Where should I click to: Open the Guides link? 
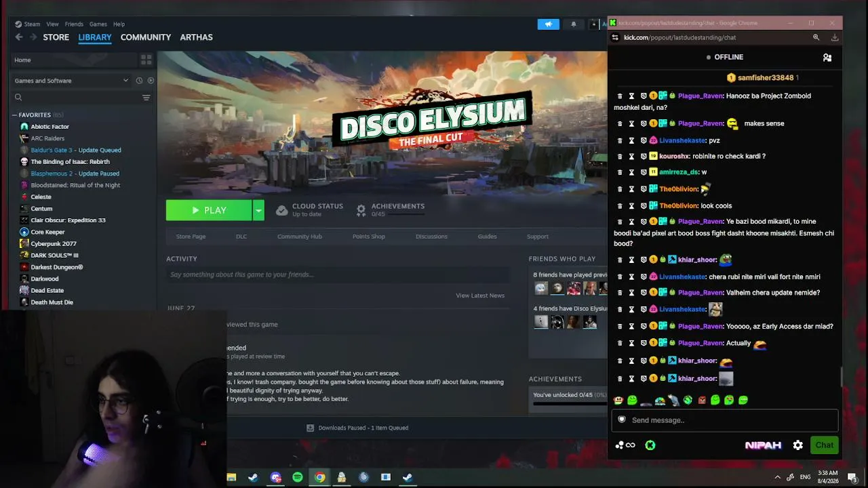point(487,237)
